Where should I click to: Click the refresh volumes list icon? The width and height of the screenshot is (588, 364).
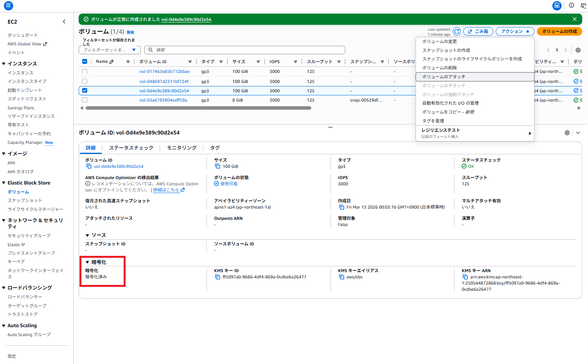coord(457,31)
